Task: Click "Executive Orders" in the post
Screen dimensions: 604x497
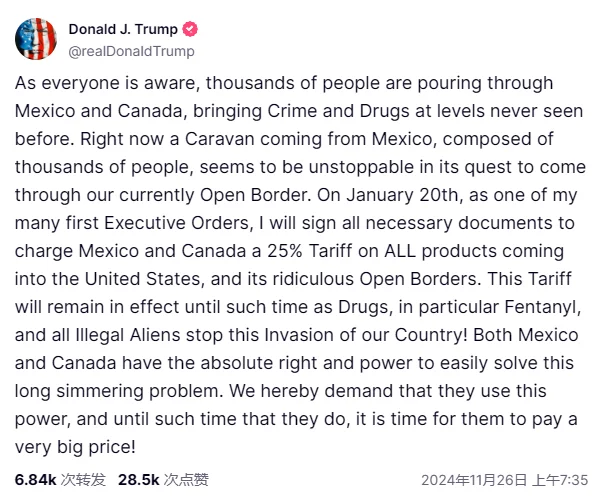Action: tap(178, 223)
